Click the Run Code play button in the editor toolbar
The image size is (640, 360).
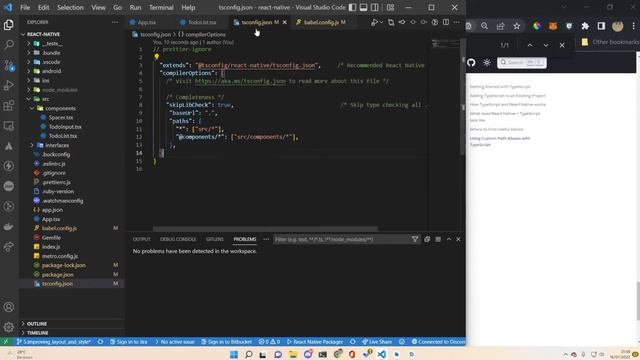click(374, 22)
